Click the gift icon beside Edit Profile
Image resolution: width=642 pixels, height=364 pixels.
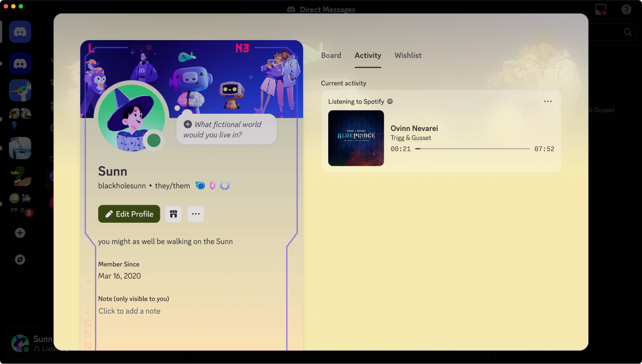pos(173,214)
